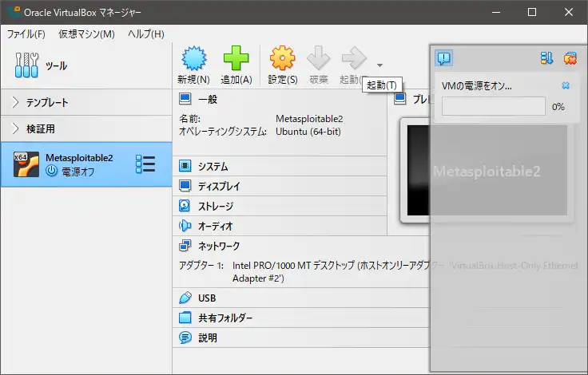Click the ネットワーク section header

[218, 247]
